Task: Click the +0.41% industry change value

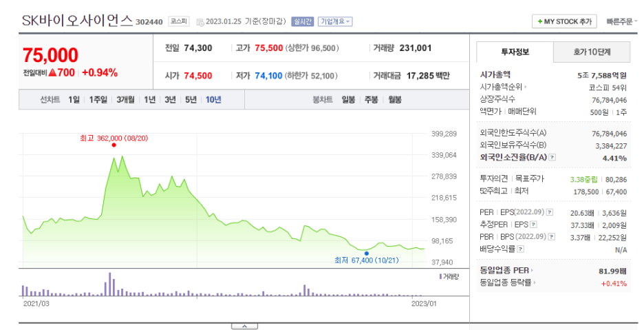Action: [614, 284]
